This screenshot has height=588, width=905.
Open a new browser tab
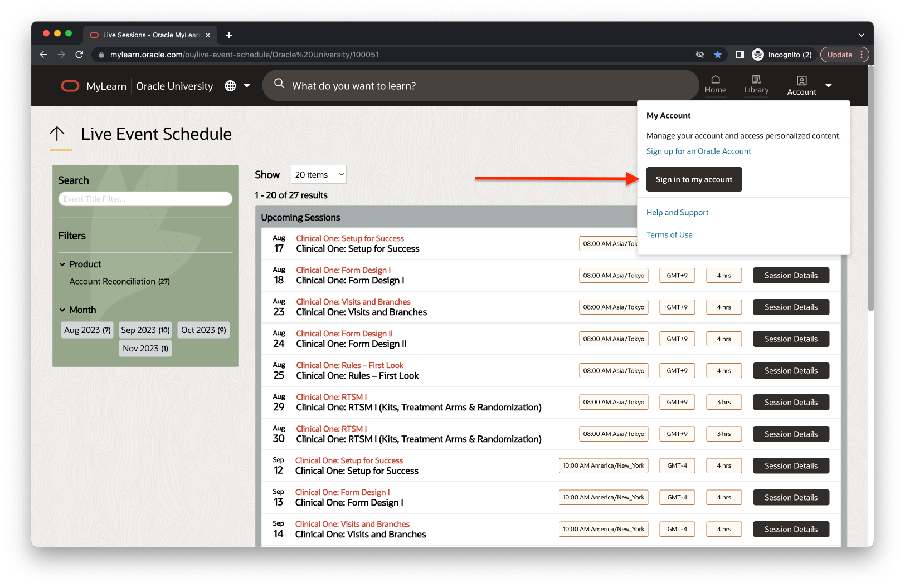point(229,35)
